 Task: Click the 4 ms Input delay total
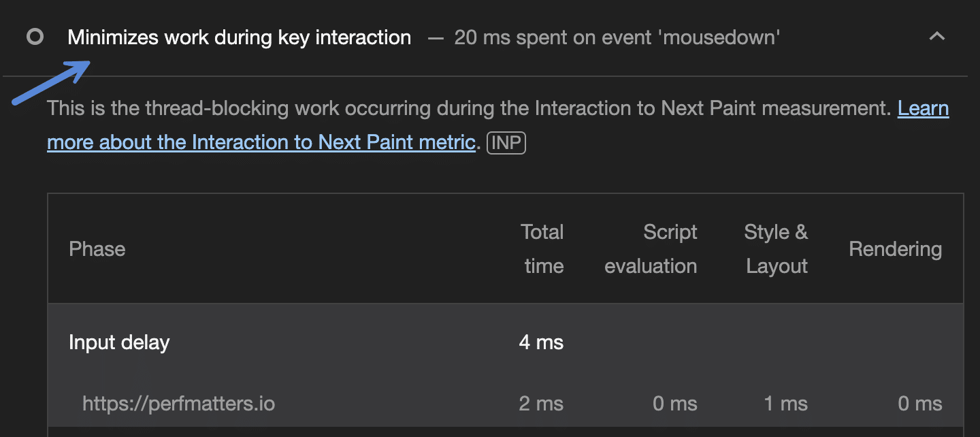(541, 342)
